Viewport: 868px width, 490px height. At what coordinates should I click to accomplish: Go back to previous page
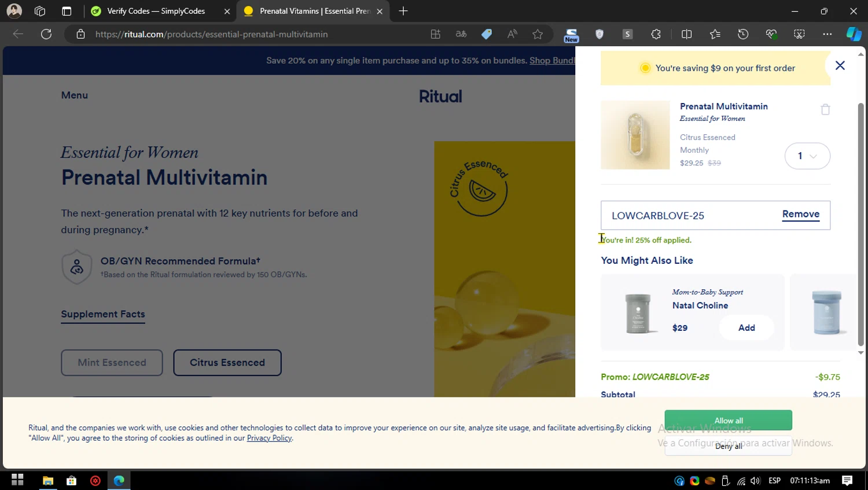pyautogui.click(x=18, y=34)
